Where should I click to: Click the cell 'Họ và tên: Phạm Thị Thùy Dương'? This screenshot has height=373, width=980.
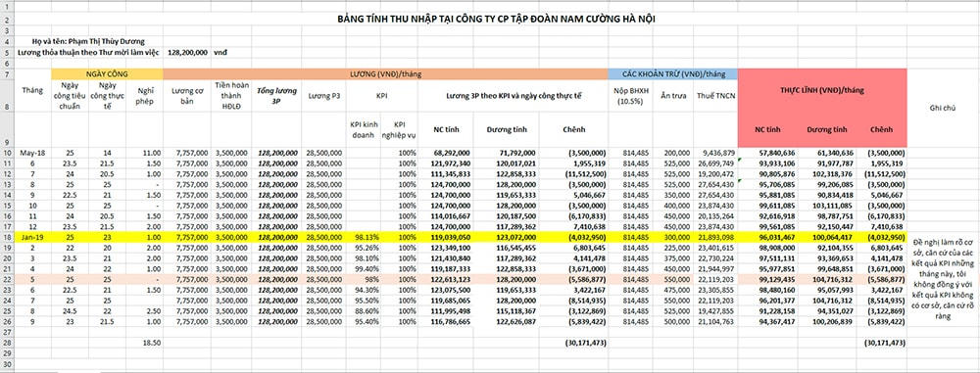(x=89, y=41)
